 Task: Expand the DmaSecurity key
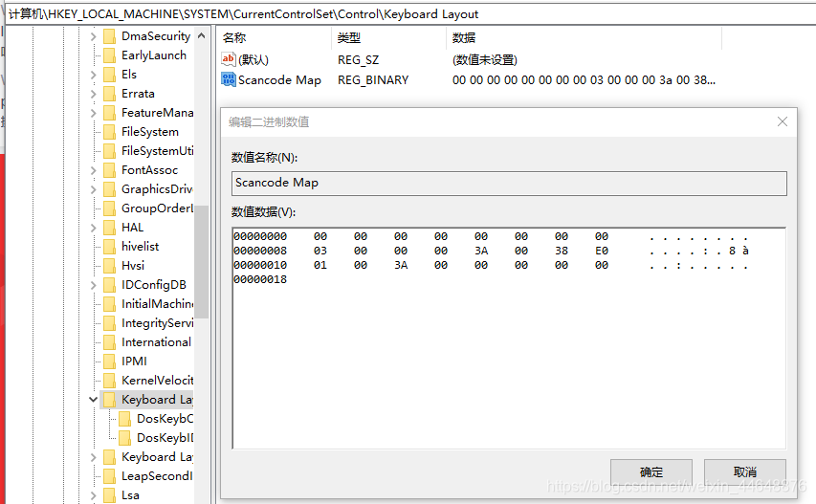(x=93, y=36)
